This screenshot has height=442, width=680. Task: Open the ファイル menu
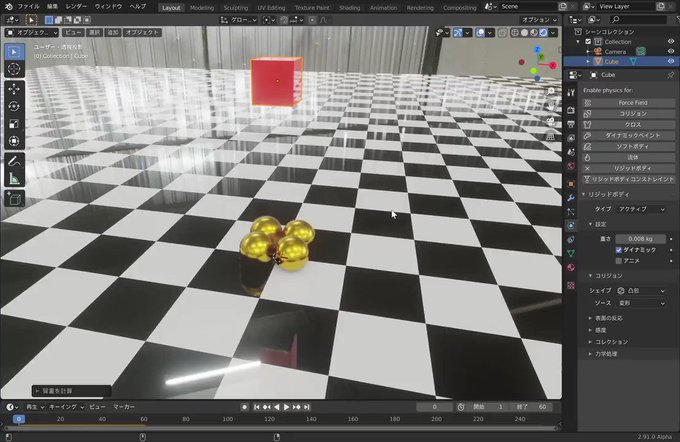(x=28, y=7)
